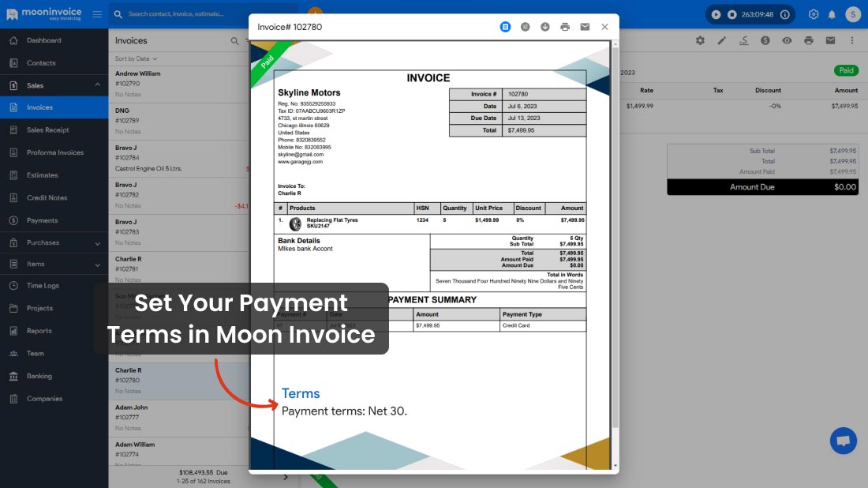Open Time Logs in the sidebar
This screenshot has height=488, width=868.
pos(54,286)
